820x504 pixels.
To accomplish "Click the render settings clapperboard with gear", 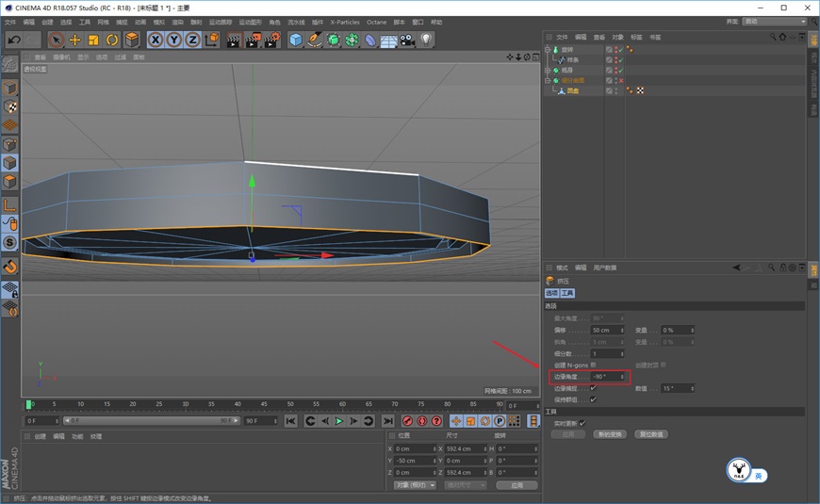I will [x=271, y=40].
